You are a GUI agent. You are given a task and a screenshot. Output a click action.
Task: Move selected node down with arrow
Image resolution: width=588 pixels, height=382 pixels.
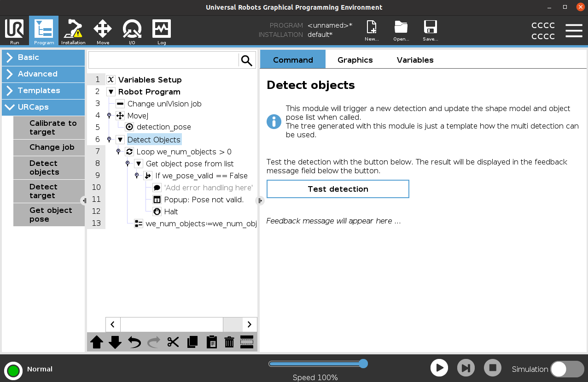point(115,342)
